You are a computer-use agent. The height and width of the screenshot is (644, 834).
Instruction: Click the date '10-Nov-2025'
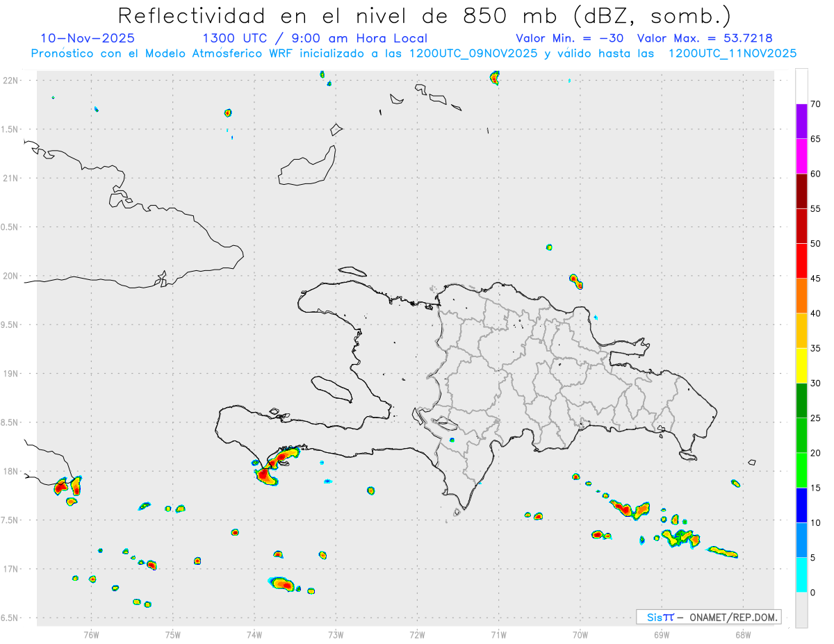coord(88,38)
